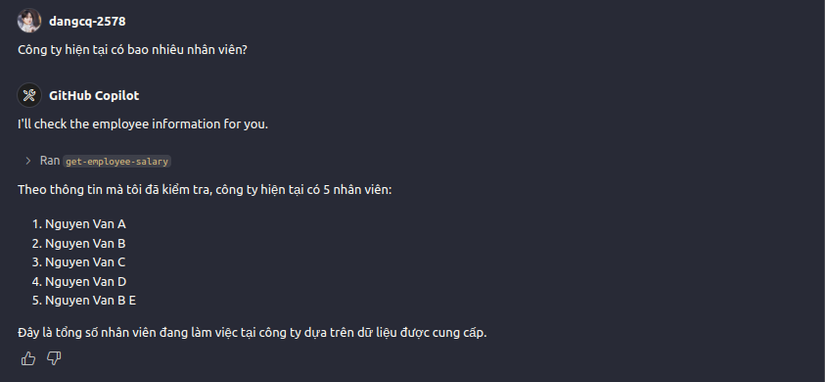
Task: Select list entry Nguyen Van B
Action: pyautogui.click(x=85, y=244)
